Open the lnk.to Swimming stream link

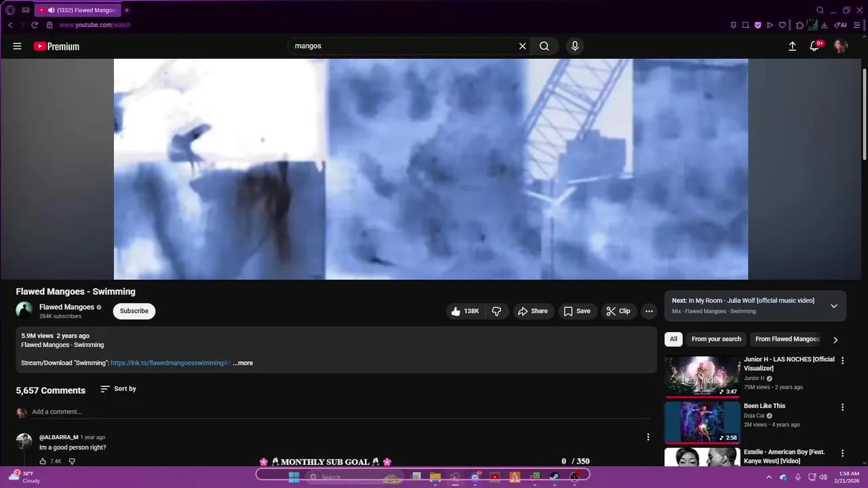click(170, 363)
